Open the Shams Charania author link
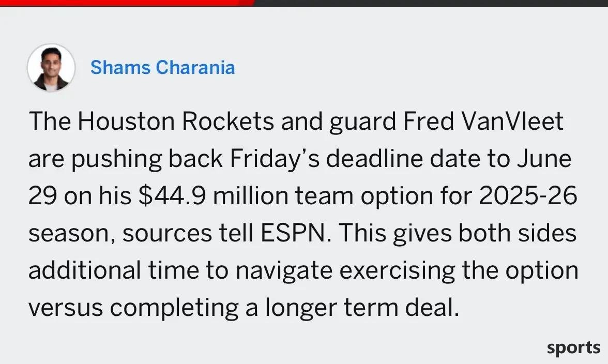Screen dimensions: 608x364 (162, 67)
